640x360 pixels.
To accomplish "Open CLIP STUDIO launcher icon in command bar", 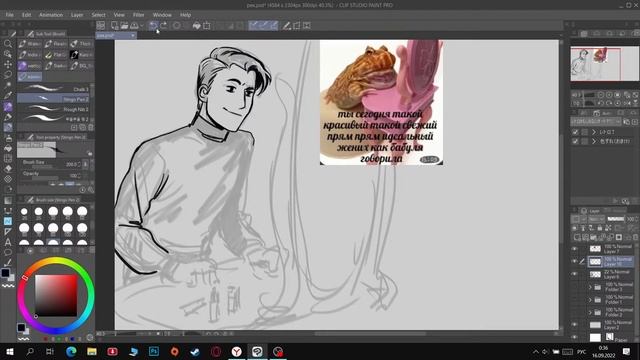I will [100, 25].
